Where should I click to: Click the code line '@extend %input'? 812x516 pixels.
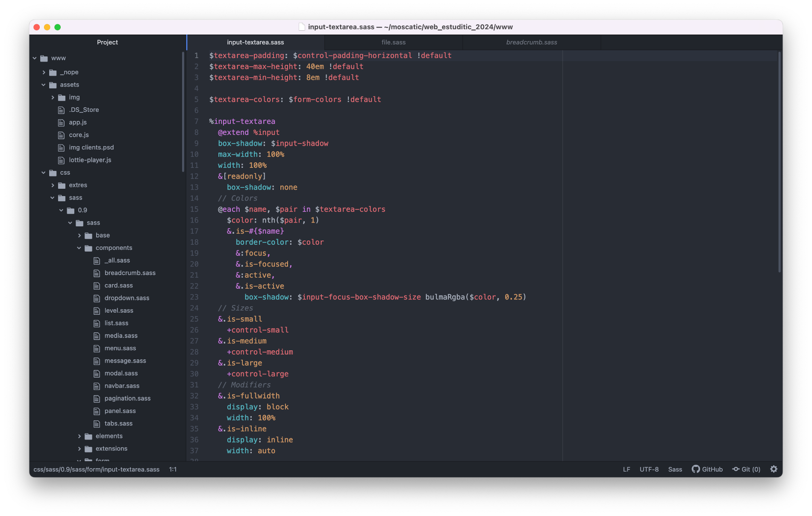(x=249, y=132)
